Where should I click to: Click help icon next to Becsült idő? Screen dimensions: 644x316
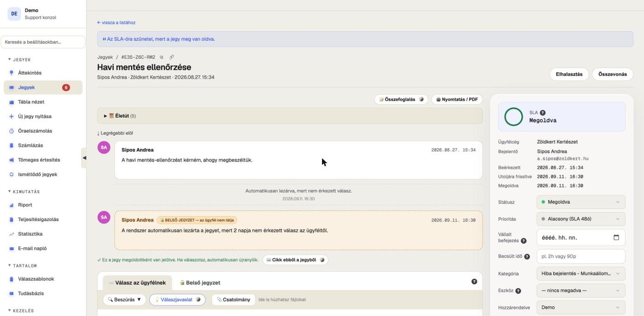527,257
